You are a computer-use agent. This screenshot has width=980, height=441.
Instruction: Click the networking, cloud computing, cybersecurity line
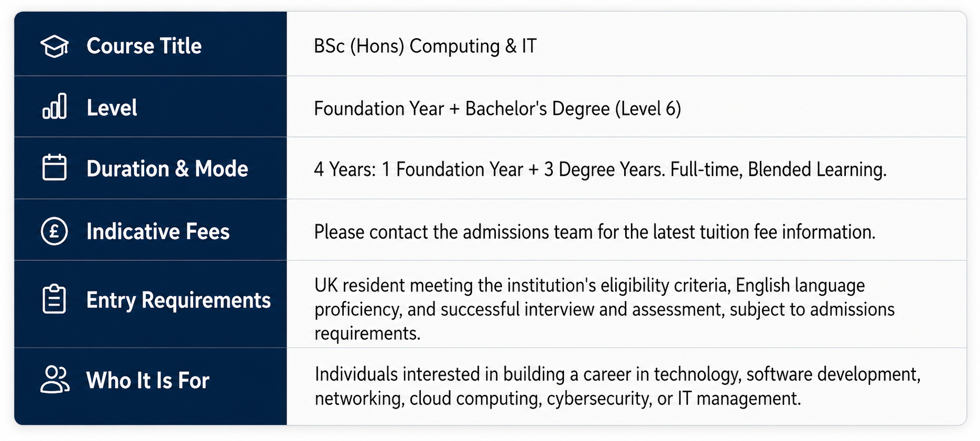558,399
